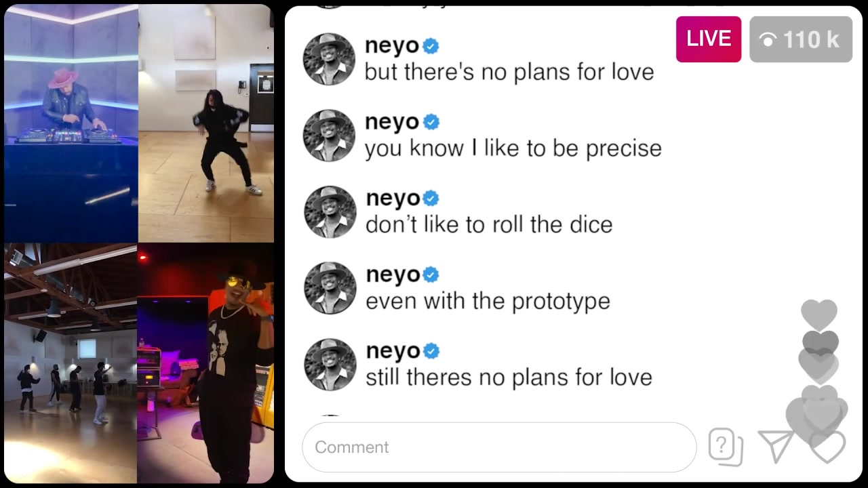Select the DJ with red hat video
Image resolution: width=868 pixels, height=488 pixels.
pos(71,123)
